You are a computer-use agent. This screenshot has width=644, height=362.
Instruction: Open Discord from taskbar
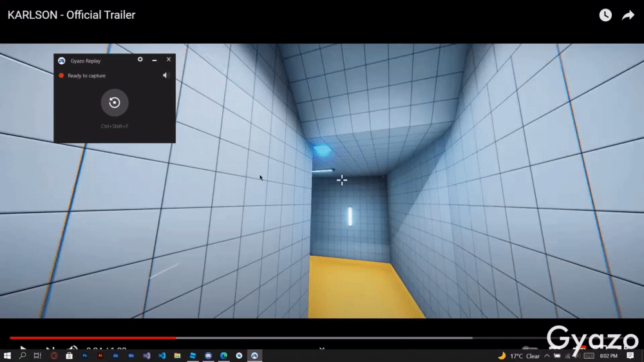pyautogui.click(x=208, y=356)
